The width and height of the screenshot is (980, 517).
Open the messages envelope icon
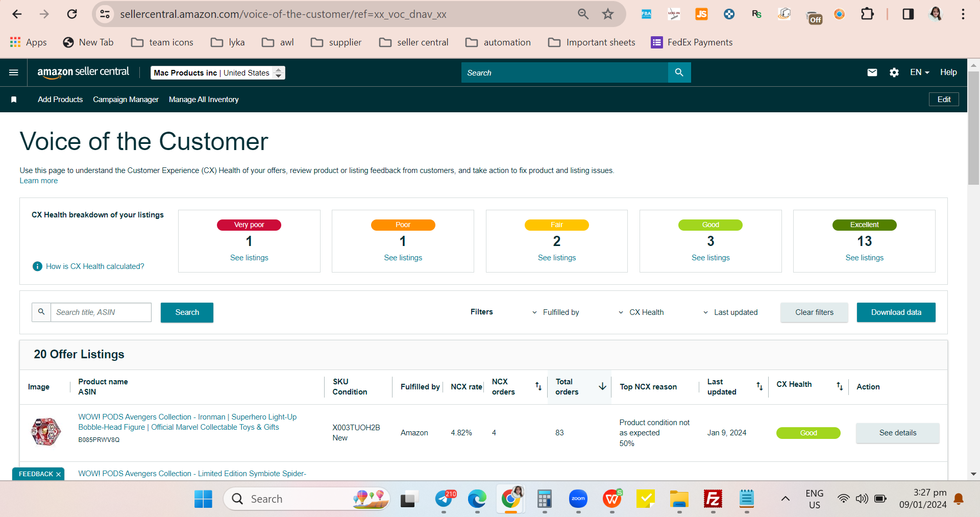point(872,72)
